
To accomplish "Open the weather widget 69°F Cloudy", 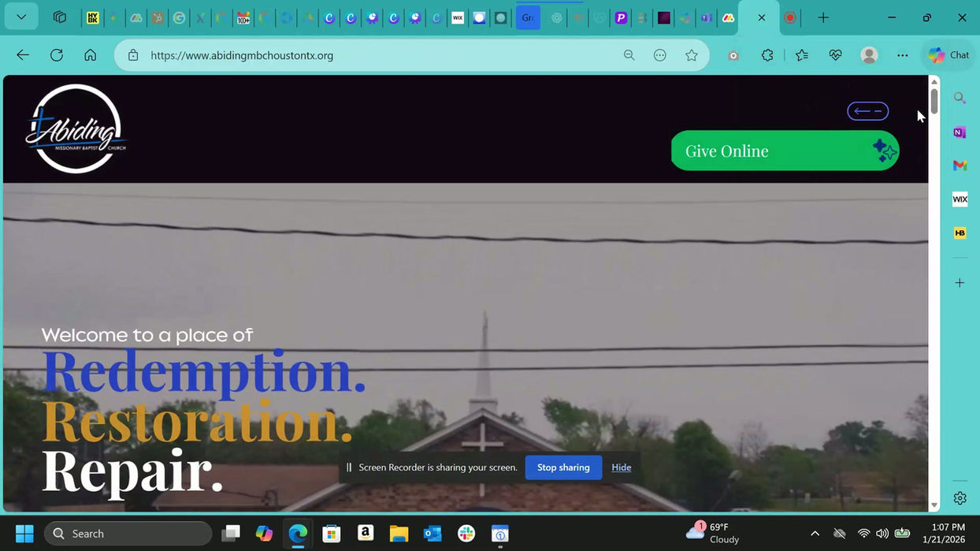I will coord(713,533).
